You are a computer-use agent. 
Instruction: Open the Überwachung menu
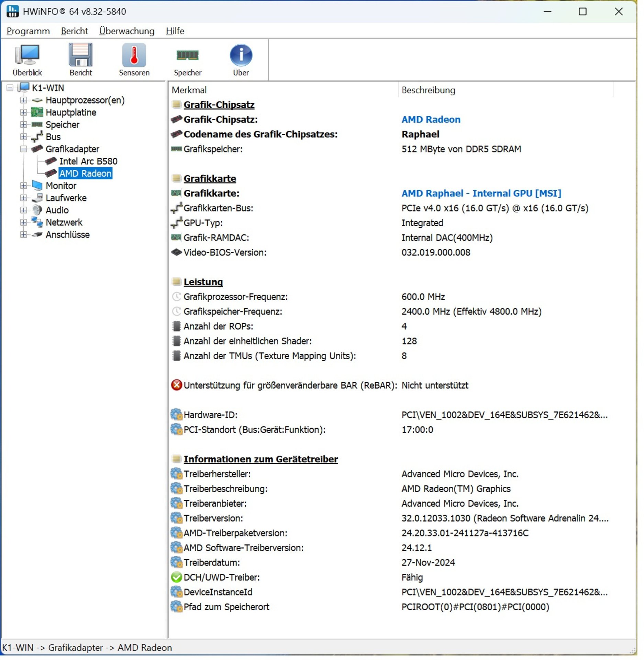[x=127, y=31]
